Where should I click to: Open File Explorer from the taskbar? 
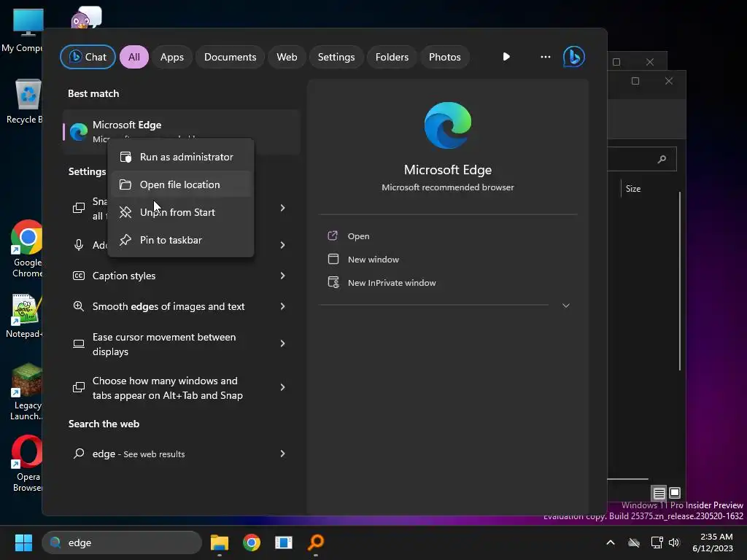pos(220,542)
